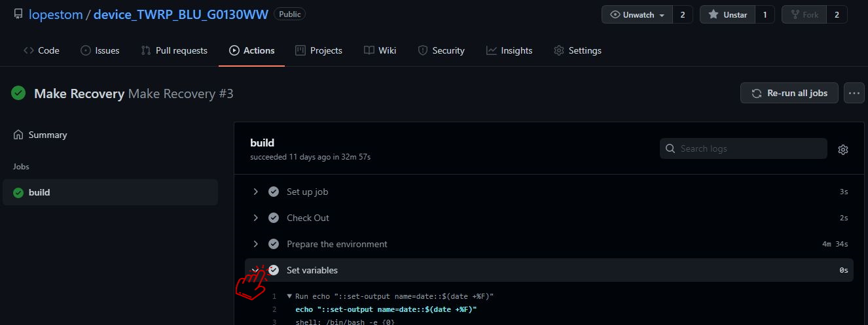Open the three-dot workflow options menu
The height and width of the screenshot is (325, 868).
[x=854, y=93]
